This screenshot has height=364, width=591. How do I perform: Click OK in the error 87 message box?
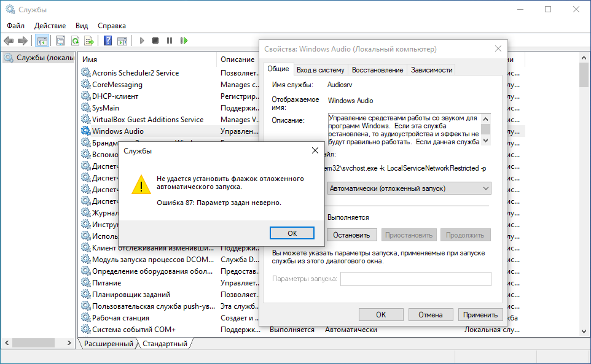[x=292, y=233]
